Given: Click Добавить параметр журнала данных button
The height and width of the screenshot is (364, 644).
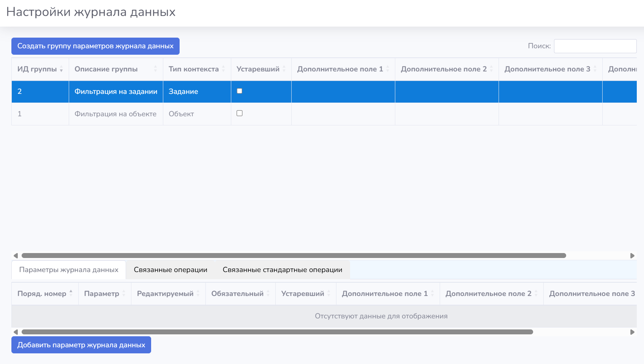Looking at the screenshot, I should tap(81, 345).
